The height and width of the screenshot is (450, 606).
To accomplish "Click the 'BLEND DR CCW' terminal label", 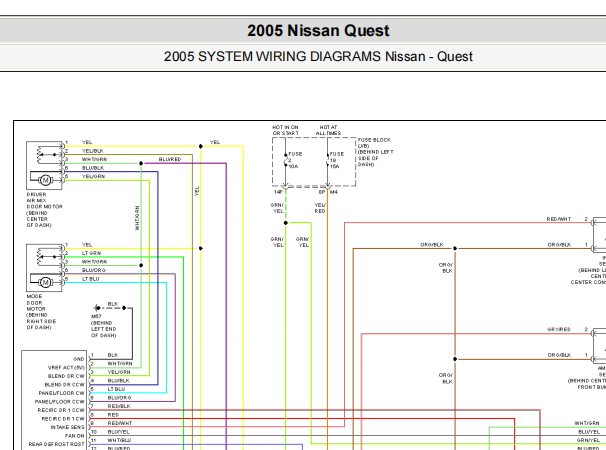I will 64,385.
